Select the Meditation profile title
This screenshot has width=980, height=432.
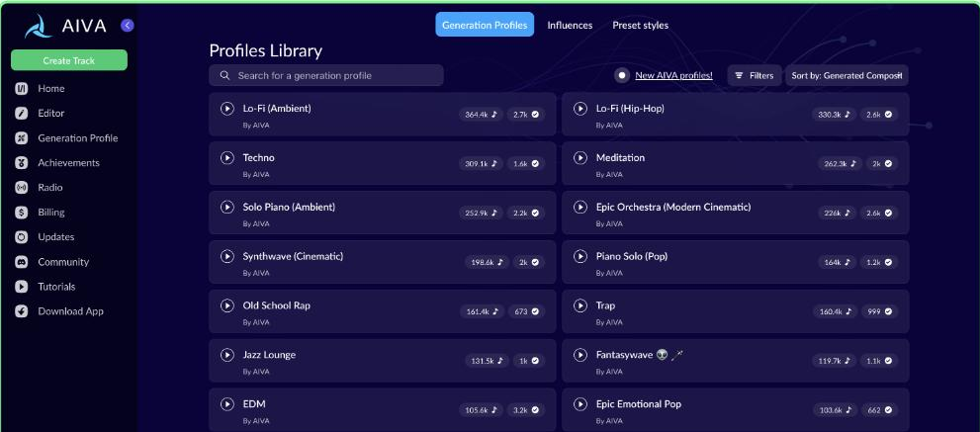[620, 158]
